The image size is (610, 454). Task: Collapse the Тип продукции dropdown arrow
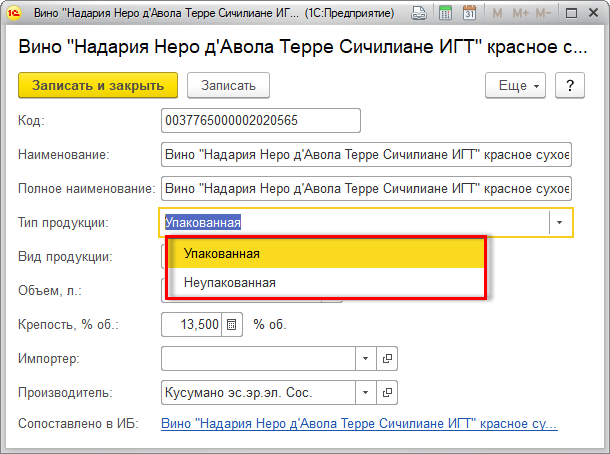click(560, 222)
